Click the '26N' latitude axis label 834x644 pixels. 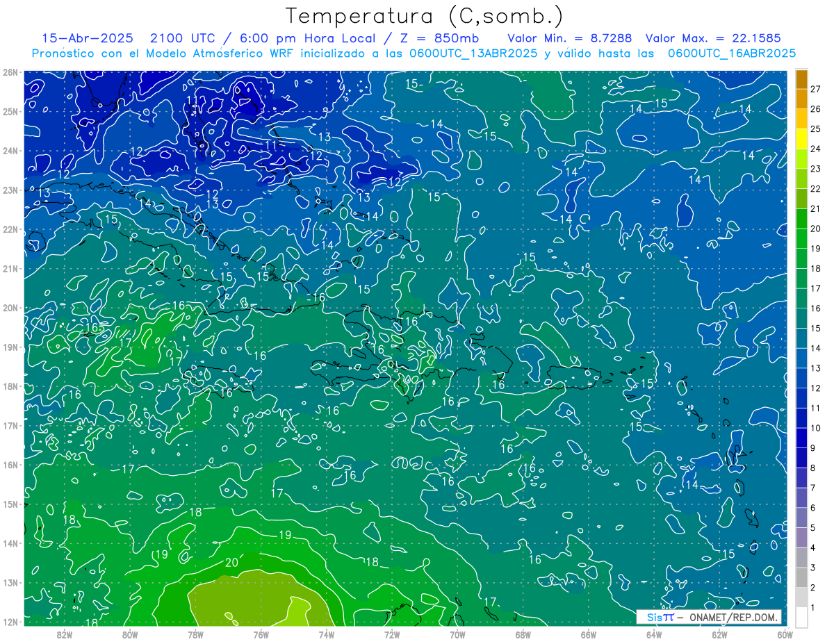tap(10, 72)
